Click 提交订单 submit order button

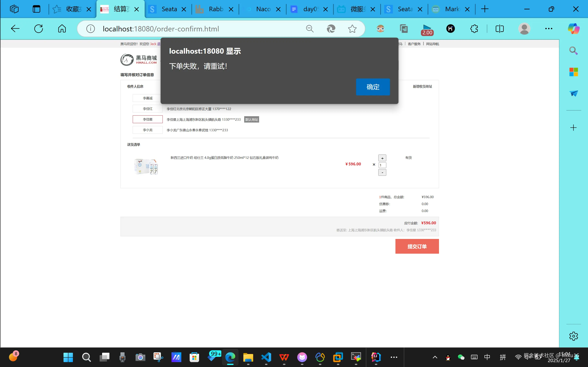pos(417,246)
